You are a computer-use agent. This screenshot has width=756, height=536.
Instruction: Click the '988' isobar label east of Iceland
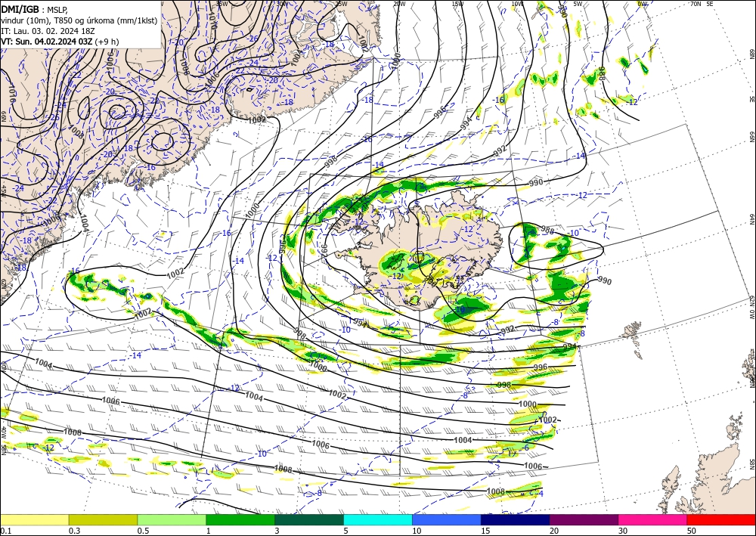point(547,231)
